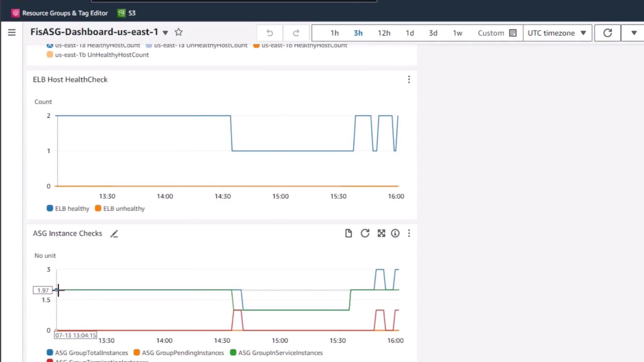Viewport: 644px width, 362px height.
Task: Favorite the dashboard with star icon
Action: tap(178, 32)
